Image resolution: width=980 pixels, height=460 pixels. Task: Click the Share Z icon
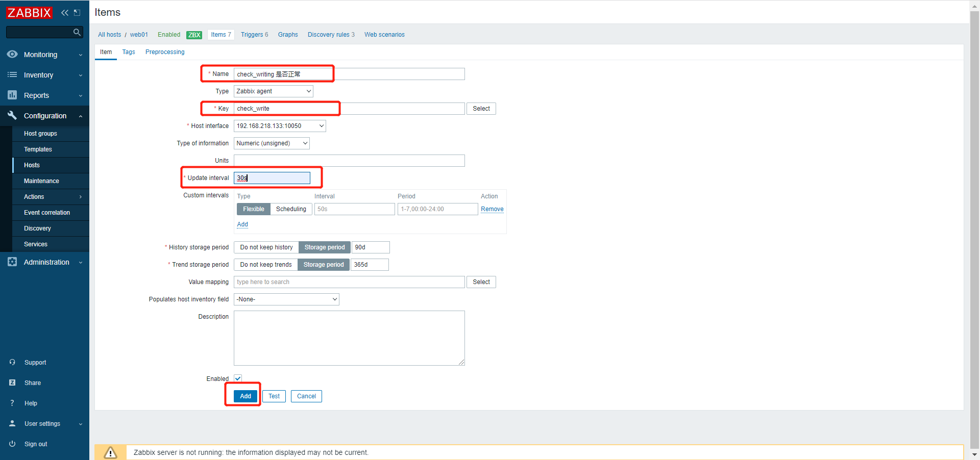pos(12,382)
